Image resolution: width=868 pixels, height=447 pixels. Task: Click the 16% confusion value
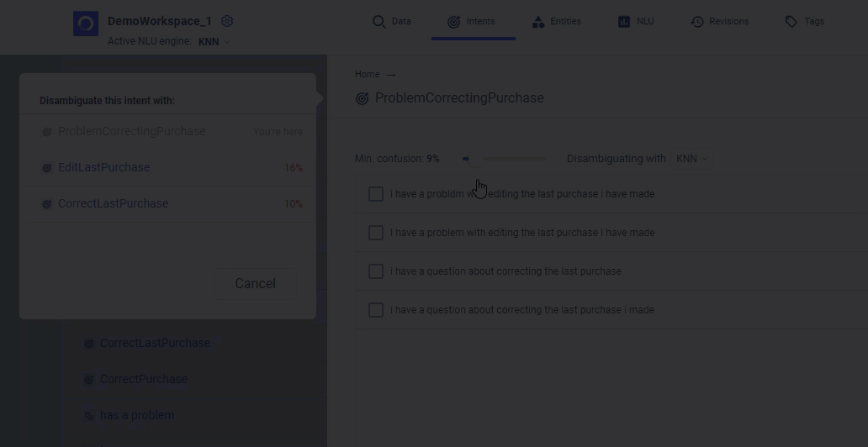(294, 168)
